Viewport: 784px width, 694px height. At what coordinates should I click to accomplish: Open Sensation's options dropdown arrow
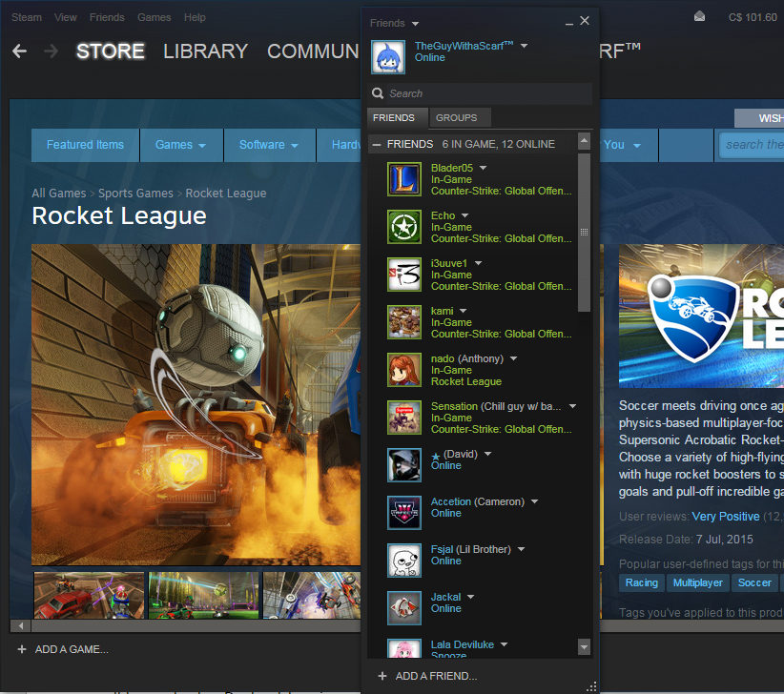click(572, 406)
